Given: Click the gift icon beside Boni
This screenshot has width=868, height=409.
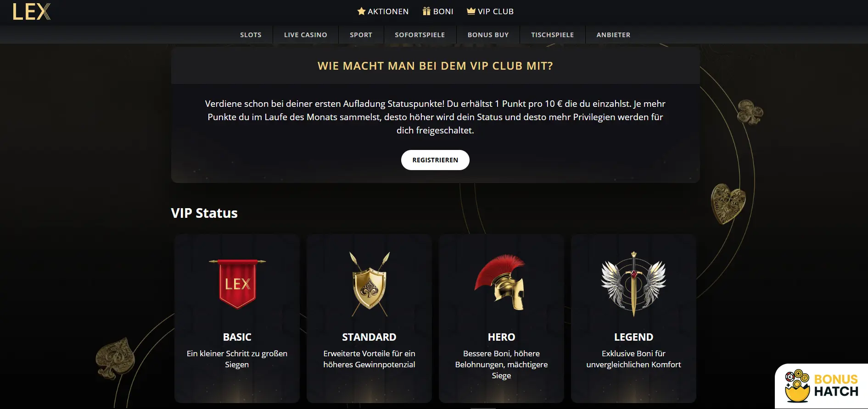Looking at the screenshot, I should click(x=426, y=11).
